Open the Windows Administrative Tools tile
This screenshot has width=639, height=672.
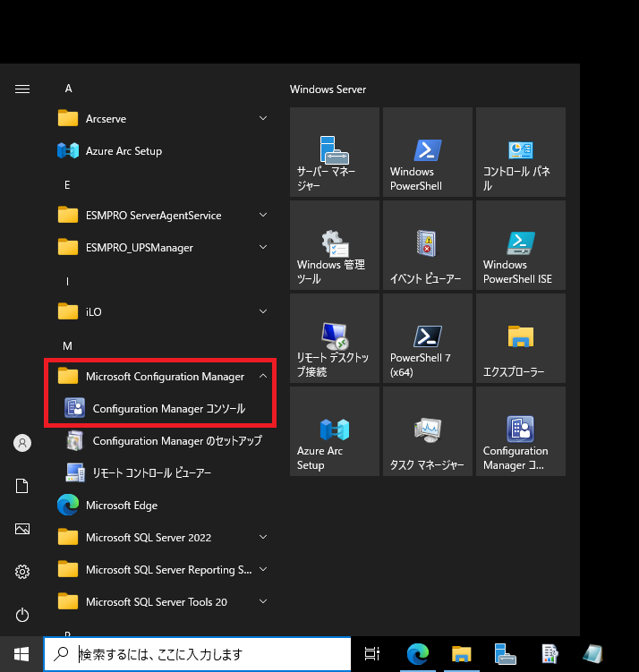tap(333, 245)
